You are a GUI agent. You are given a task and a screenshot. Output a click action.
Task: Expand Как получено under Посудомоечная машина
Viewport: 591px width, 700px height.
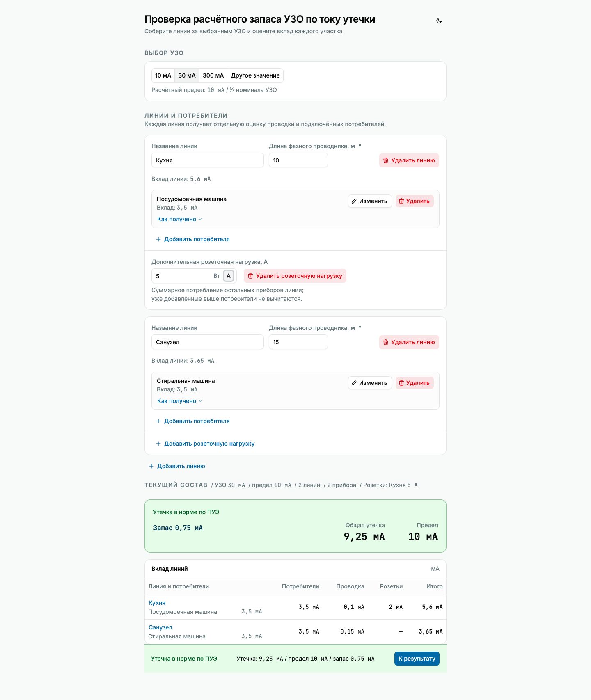point(179,219)
